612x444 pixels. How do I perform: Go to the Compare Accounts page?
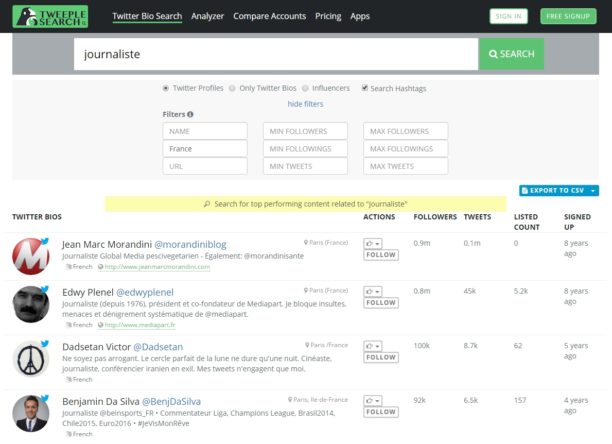(x=269, y=16)
